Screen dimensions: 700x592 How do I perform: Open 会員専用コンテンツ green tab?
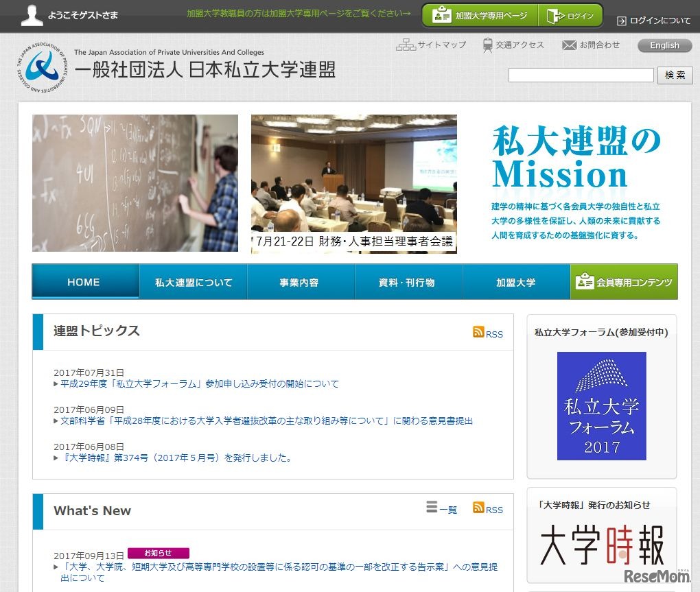coord(624,281)
